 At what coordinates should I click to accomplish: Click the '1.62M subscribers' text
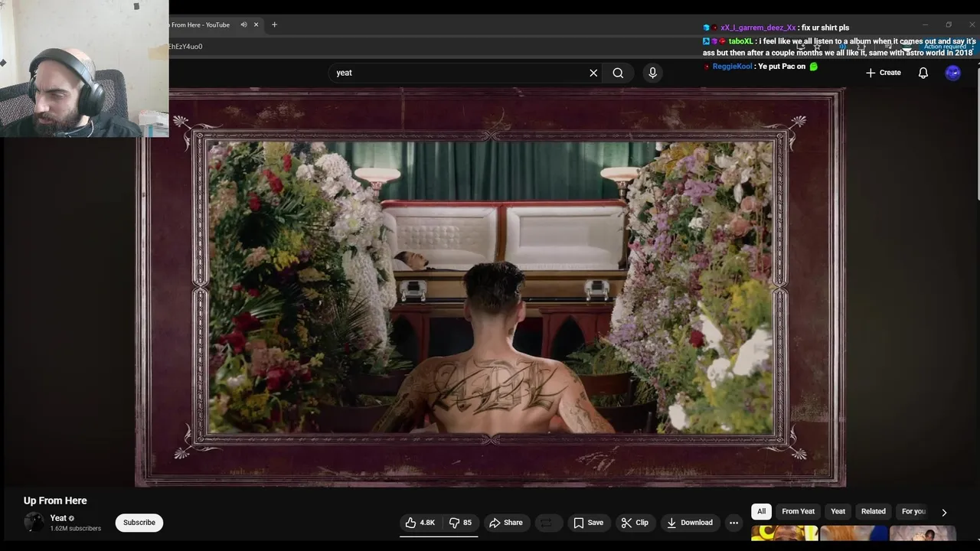pyautogui.click(x=76, y=529)
